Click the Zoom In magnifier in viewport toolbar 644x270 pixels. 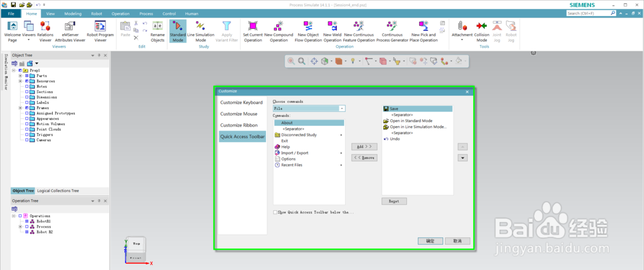(291, 61)
